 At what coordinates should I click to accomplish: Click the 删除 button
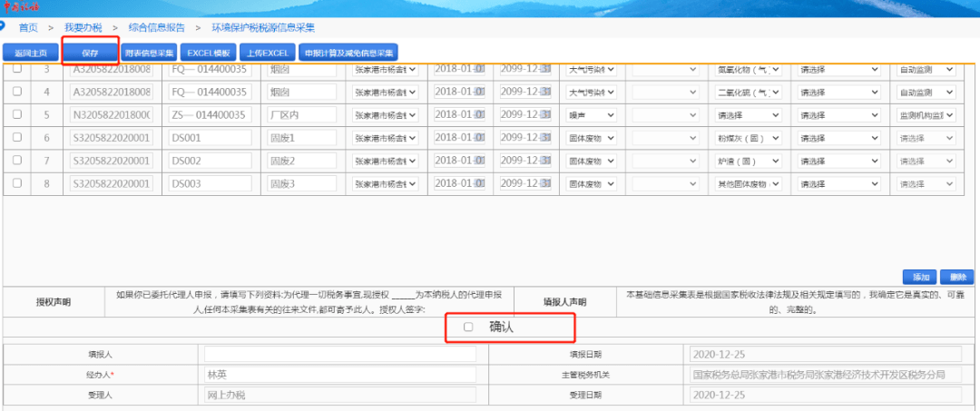956,277
